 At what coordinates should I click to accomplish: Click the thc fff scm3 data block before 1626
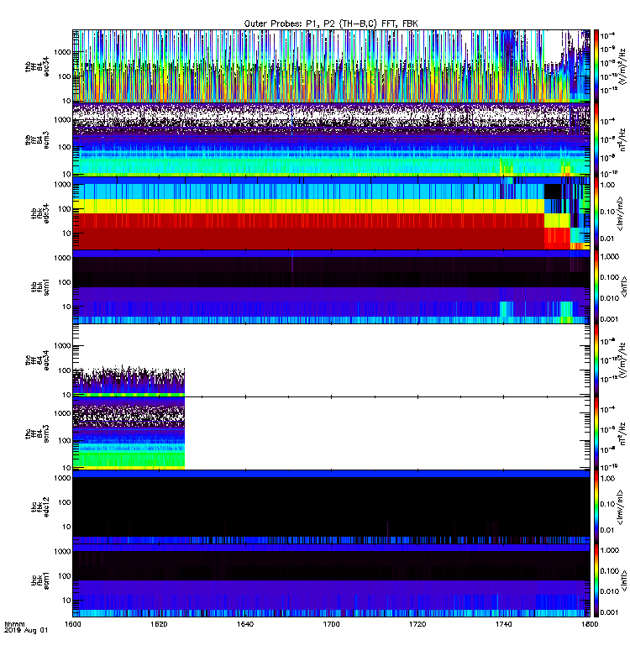pos(129,433)
